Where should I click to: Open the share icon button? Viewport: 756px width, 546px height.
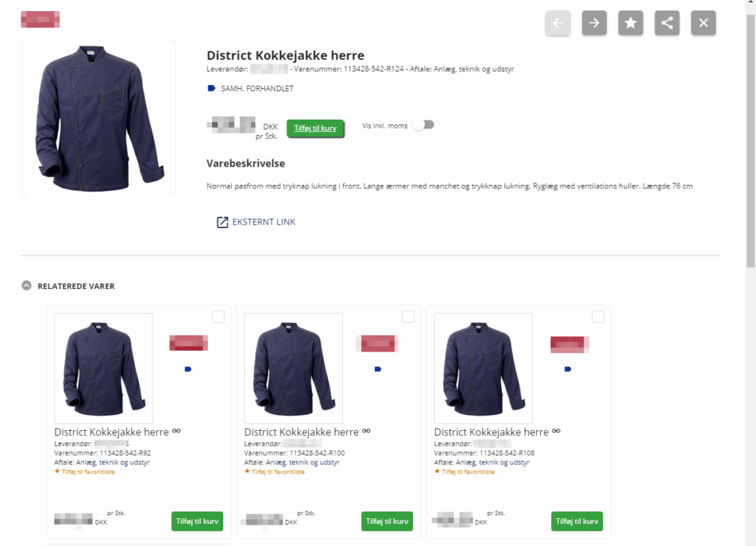(x=666, y=23)
